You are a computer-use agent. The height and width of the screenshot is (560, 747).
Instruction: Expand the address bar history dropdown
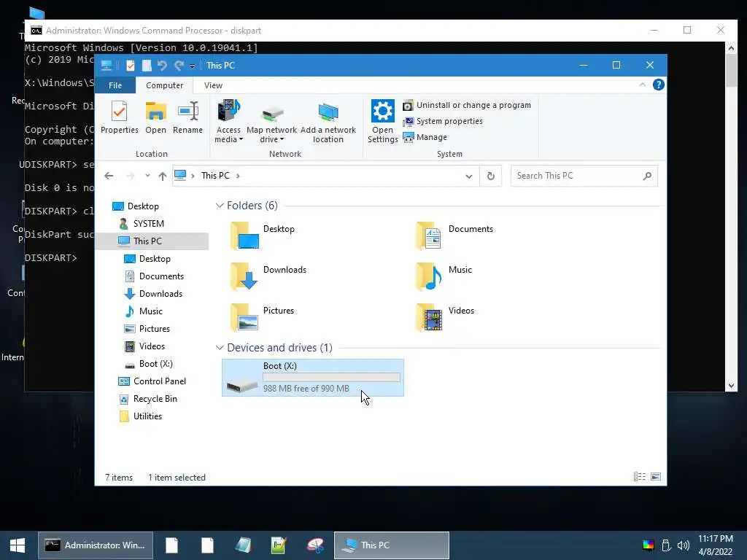coord(469,176)
